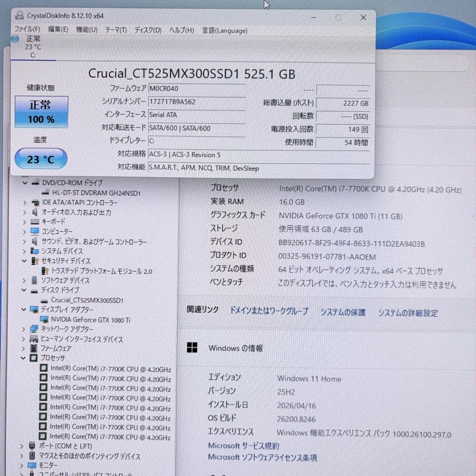Click the ディスプレイ アダプター icon

pos(34,310)
